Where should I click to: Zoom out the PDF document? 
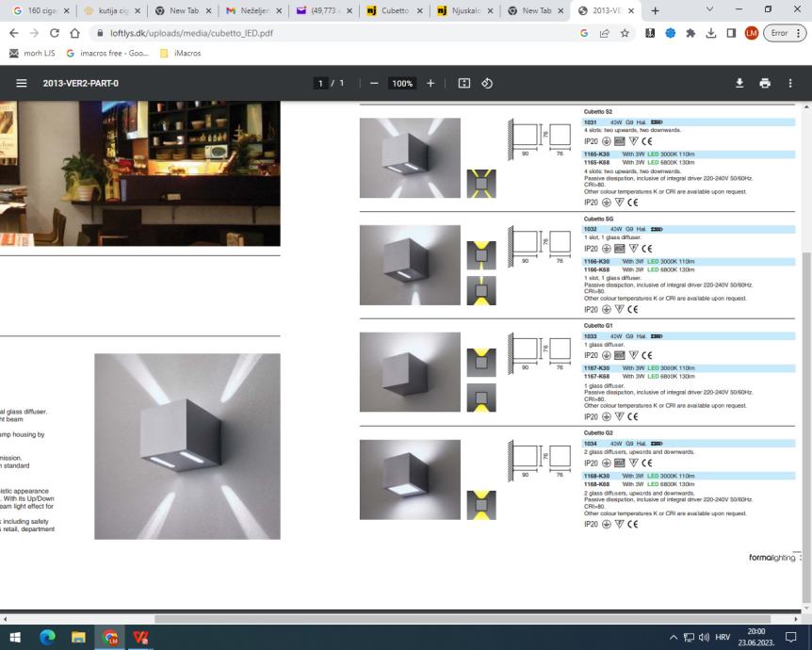pos(374,83)
